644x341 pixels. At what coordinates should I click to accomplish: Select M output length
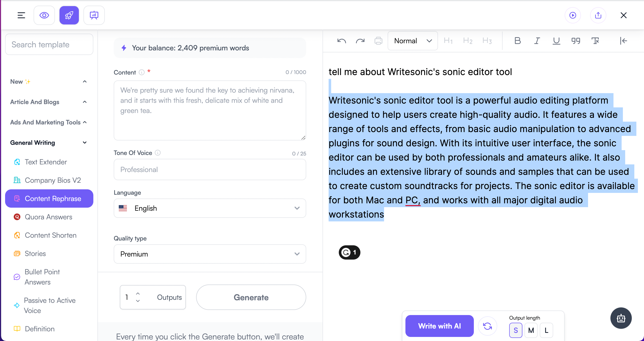531,330
